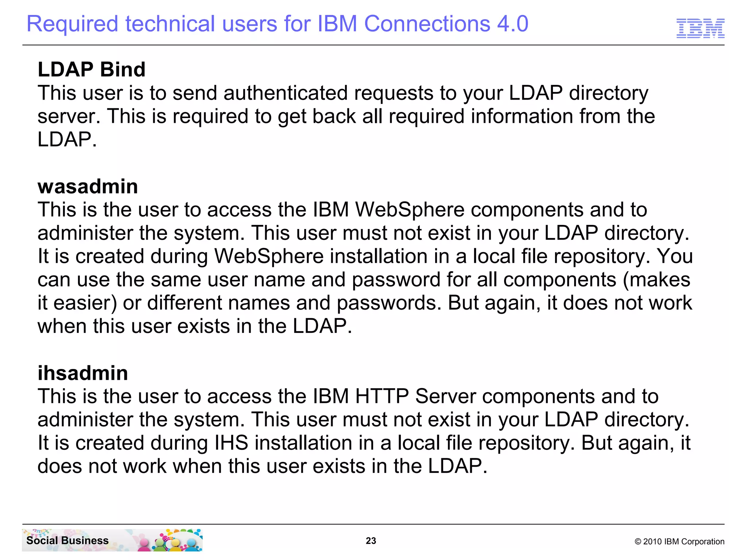Click the line 'It is created during IHS installation'
This screenshot has width=747, height=560.
364,443
